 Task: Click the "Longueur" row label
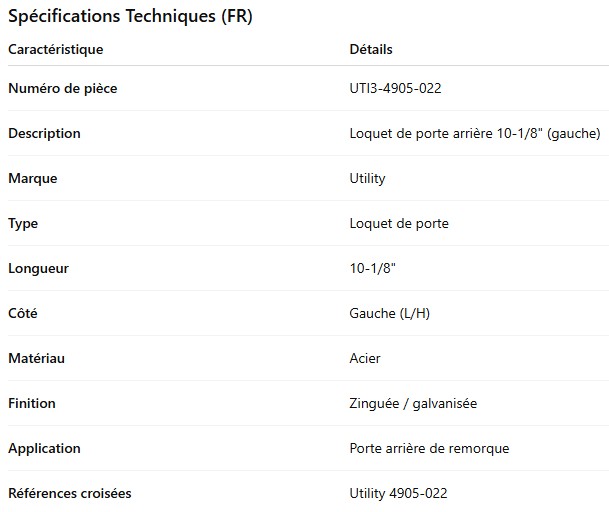click(x=38, y=268)
